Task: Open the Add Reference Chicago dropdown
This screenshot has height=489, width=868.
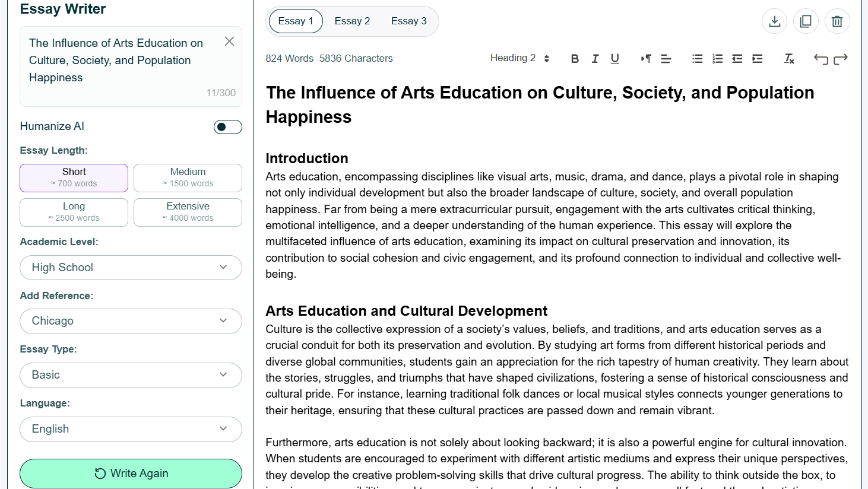Action: 131,321
